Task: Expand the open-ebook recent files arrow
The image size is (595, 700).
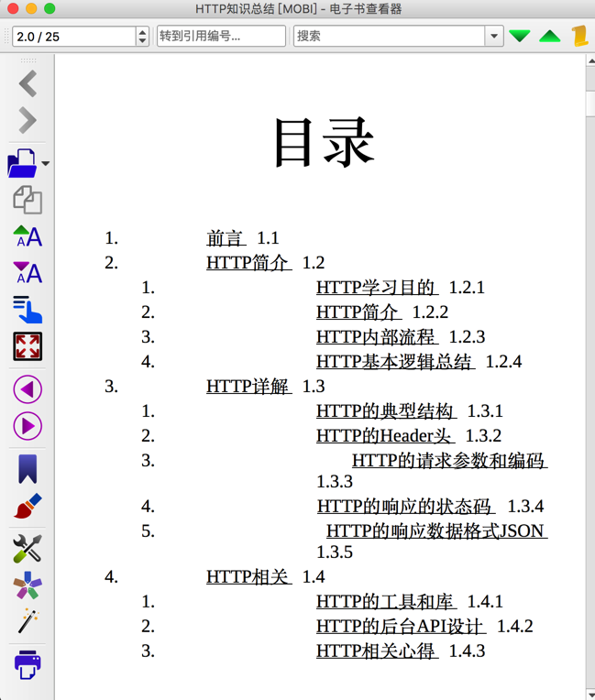Action: pos(45,163)
